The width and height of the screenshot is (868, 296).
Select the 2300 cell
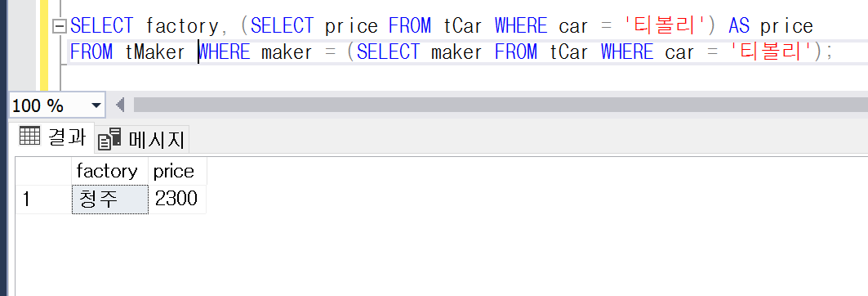pyautogui.click(x=177, y=199)
